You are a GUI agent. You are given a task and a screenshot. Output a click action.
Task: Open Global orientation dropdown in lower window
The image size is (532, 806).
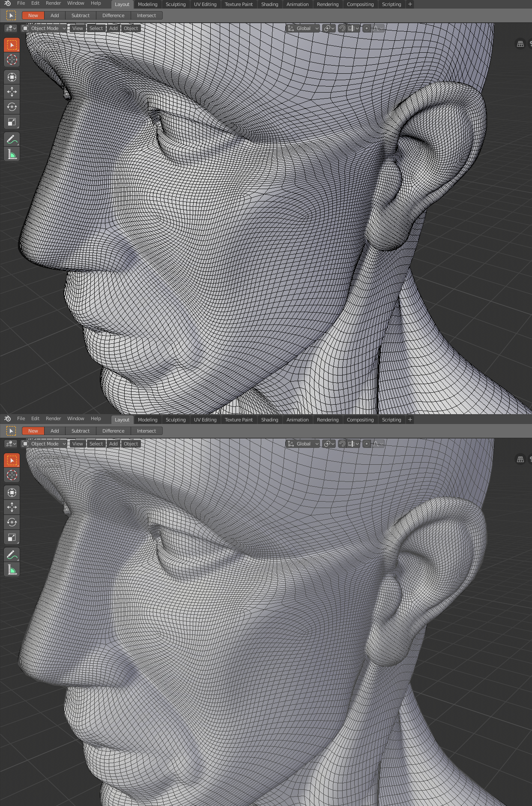tap(303, 444)
